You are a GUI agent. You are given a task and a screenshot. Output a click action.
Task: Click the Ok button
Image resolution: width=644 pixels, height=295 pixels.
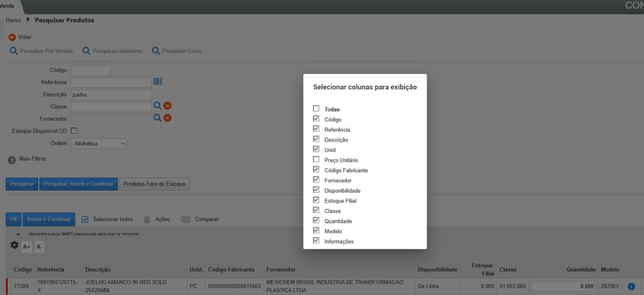click(x=14, y=219)
